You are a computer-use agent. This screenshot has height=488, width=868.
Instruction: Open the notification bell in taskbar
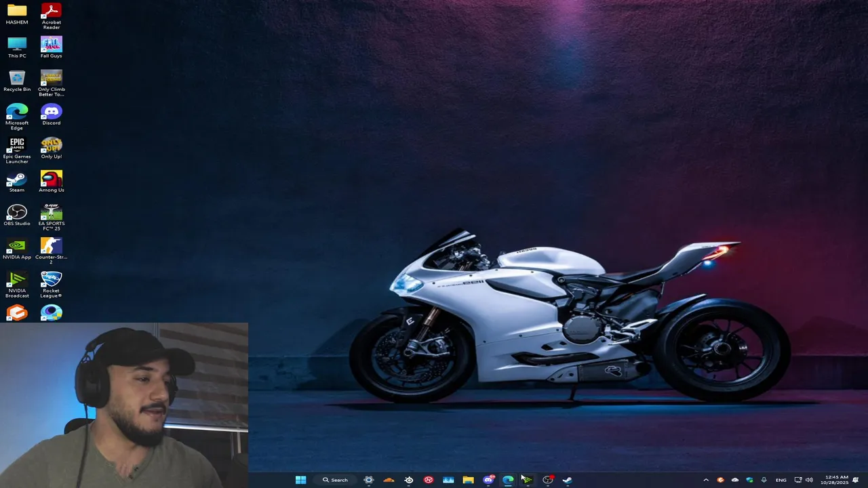point(856,480)
